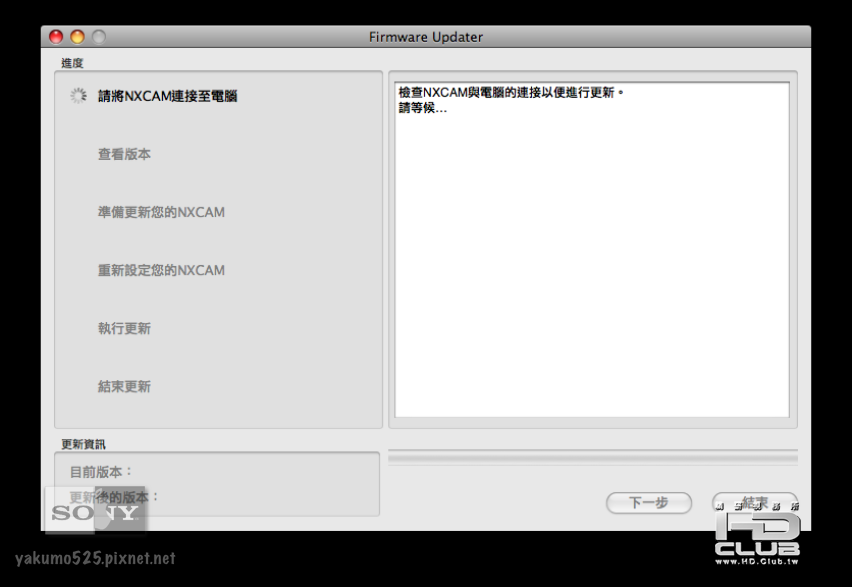Click the 更新後的版本 label
The width and height of the screenshot is (852, 587).
(114, 497)
